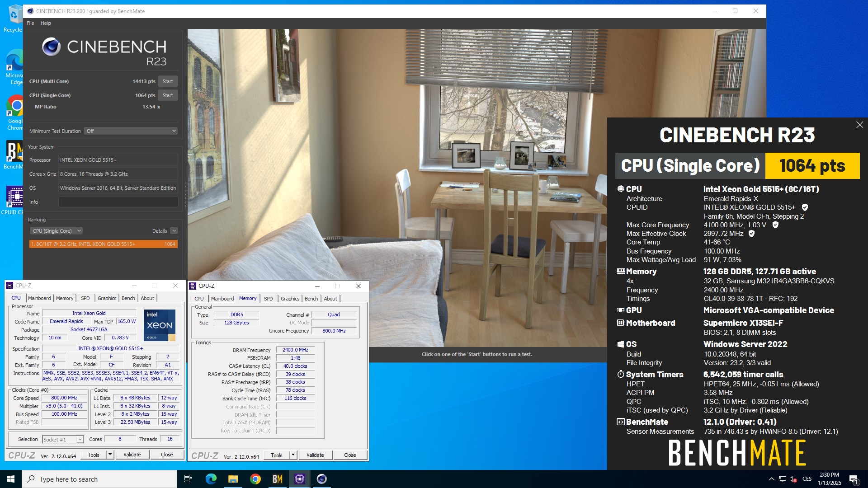Open Tools dropdown arrow in left CPU-Z

110,455
